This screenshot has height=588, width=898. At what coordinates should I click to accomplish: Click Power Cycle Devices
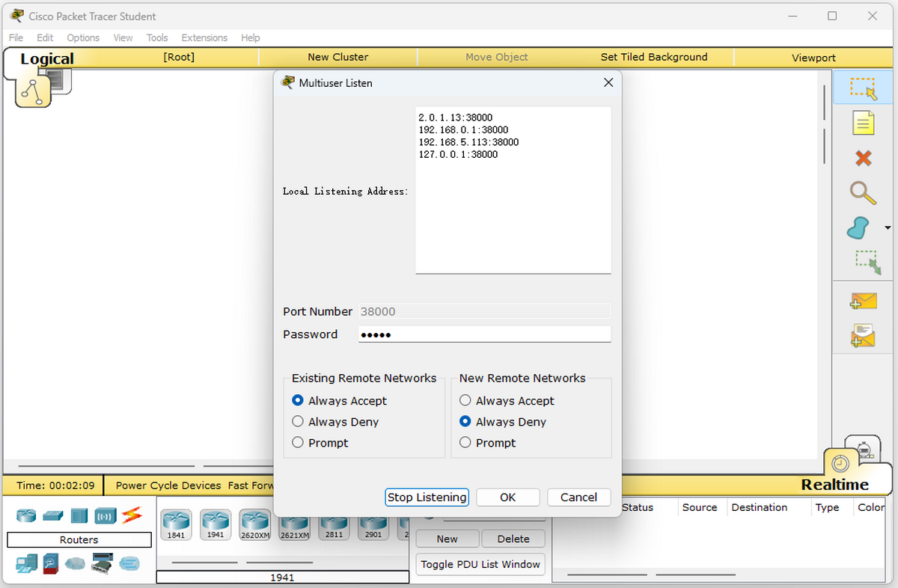click(168, 486)
